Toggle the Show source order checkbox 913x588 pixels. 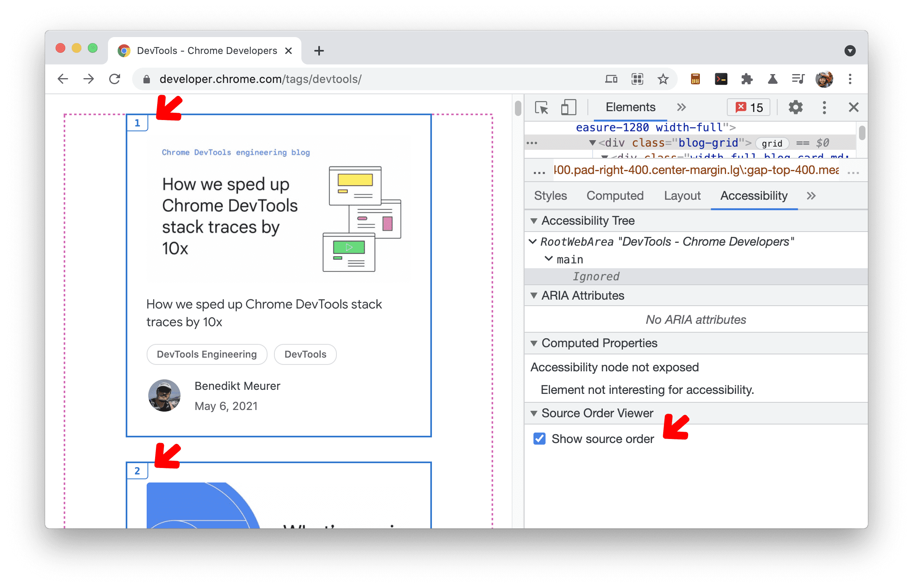(x=540, y=438)
